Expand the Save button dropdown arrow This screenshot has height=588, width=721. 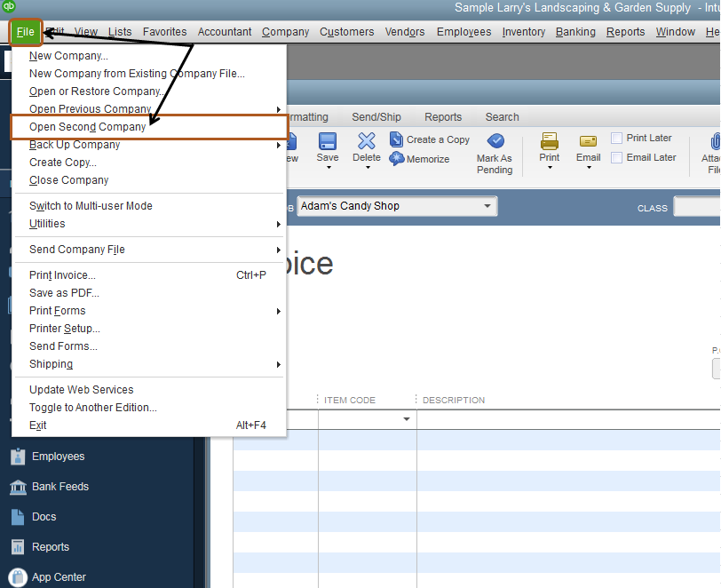click(329, 168)
